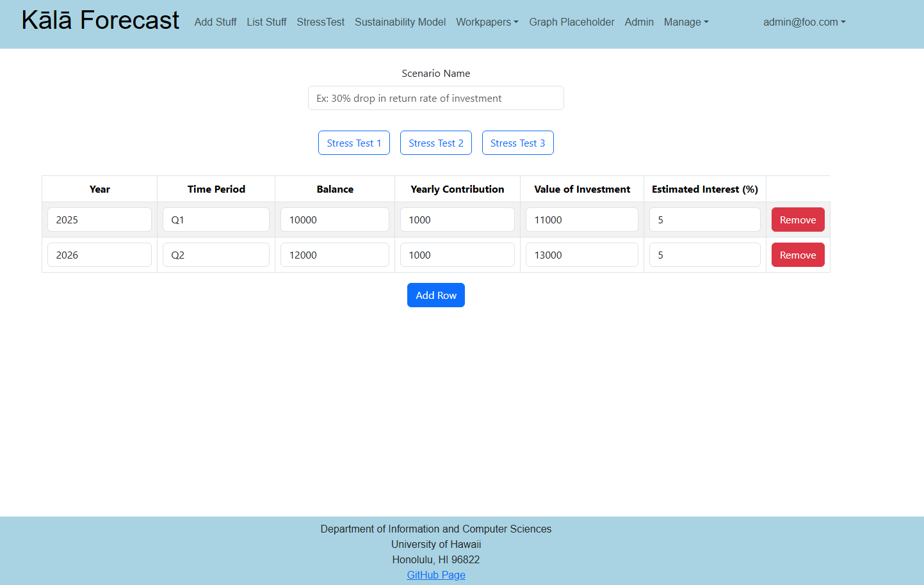This screenshot has width=924, height=585.
Task: Open Graph Placeholder page
Action: tap(571, 22)
